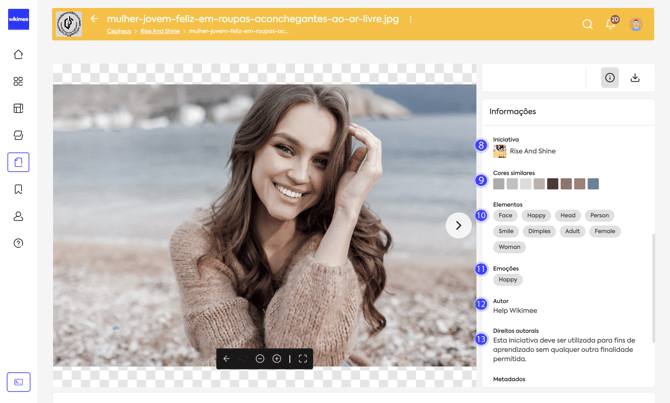670x403 pixels.
Task: Open the three-dot menu beside filename
Action: [411, 19]
